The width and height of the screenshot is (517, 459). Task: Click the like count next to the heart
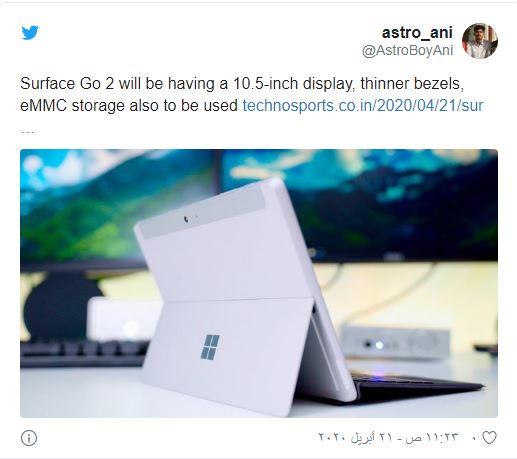click(474, 438)
